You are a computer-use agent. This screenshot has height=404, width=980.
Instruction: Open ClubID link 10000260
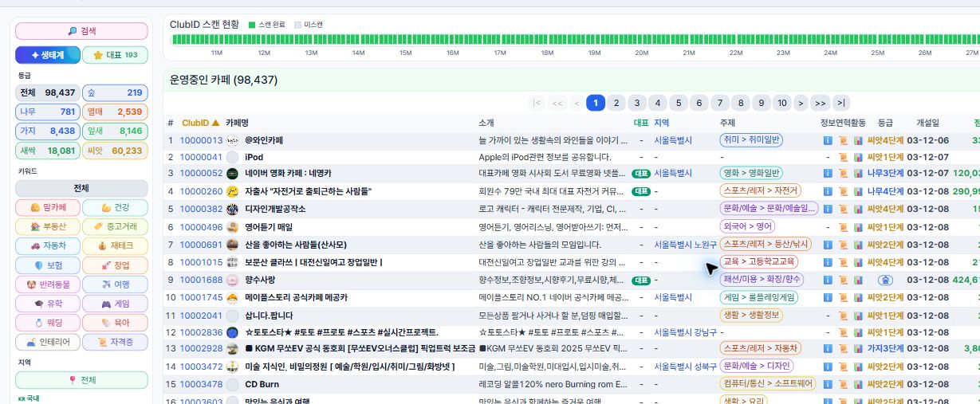pos(201,191)
